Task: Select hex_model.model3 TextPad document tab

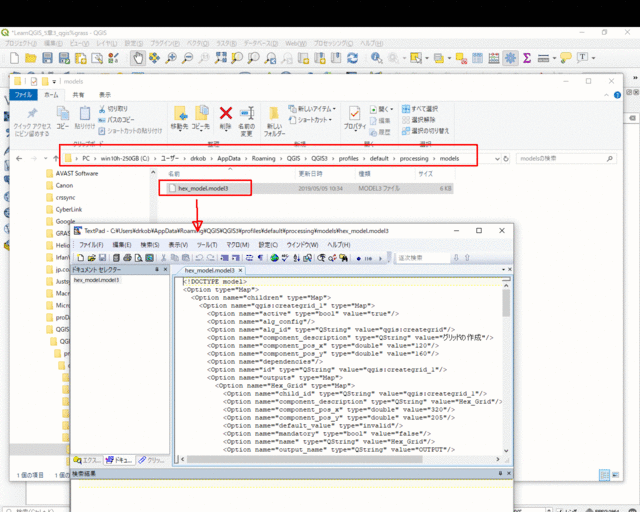Action: point(209,270)
